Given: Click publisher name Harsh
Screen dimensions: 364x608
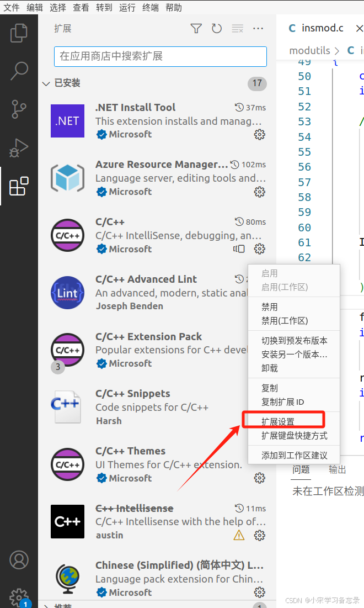Looking at the screenshot, I should [x=109, y=421].
